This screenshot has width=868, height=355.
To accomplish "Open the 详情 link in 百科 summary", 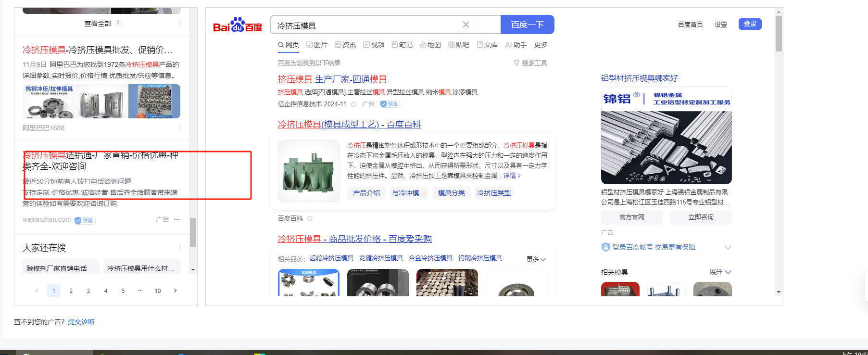I will (x=512, y=176).
